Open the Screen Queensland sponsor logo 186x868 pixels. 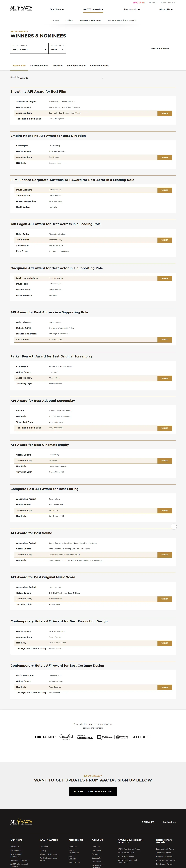[x=105, y=737]
